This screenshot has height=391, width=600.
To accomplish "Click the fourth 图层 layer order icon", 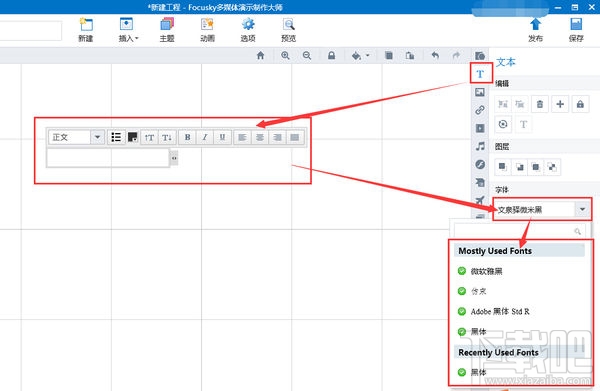I will [x=552, y=167].
